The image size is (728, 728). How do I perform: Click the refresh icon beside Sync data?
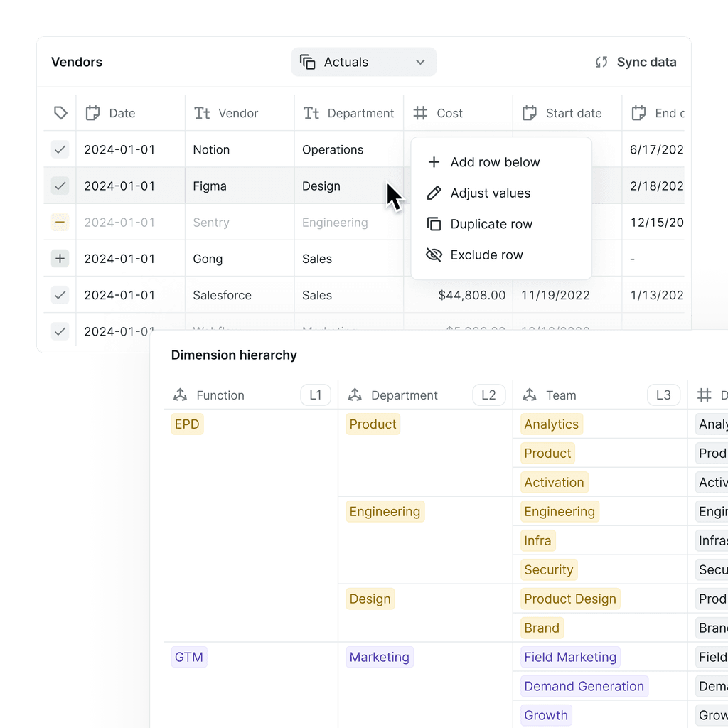point(602,62)
